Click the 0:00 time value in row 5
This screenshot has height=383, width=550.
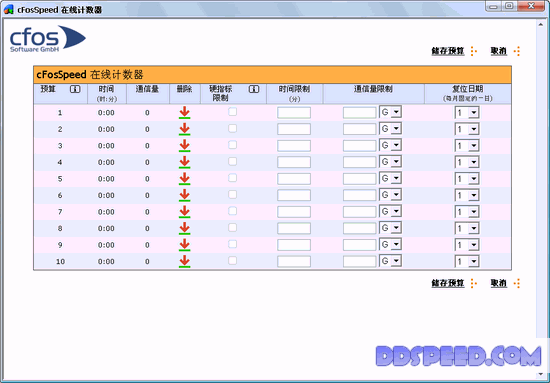pos(106,179)
